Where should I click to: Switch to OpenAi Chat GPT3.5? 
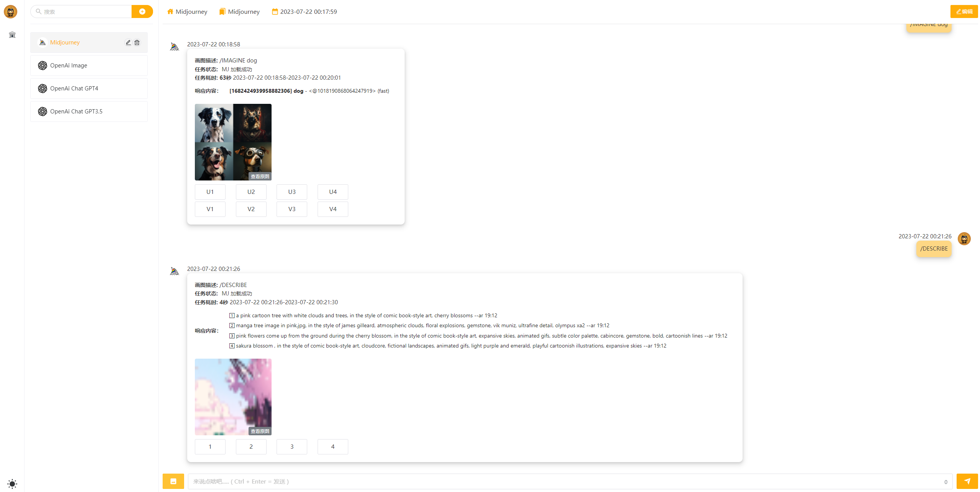click(x=89, y=112)
